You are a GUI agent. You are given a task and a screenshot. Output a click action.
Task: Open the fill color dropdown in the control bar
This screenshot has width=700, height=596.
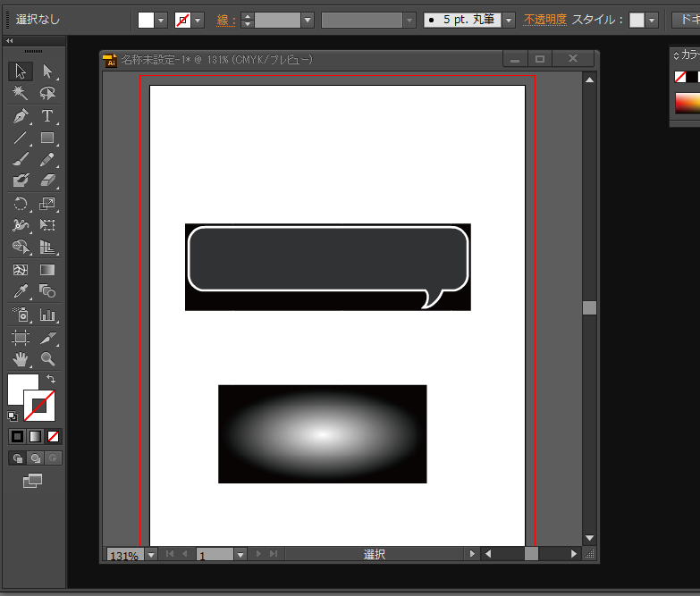pos(161,20)
